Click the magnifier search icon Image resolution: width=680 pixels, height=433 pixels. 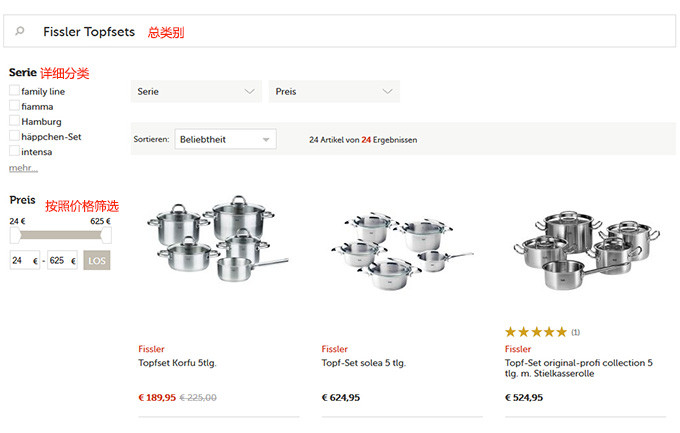(x=20, y=31)
